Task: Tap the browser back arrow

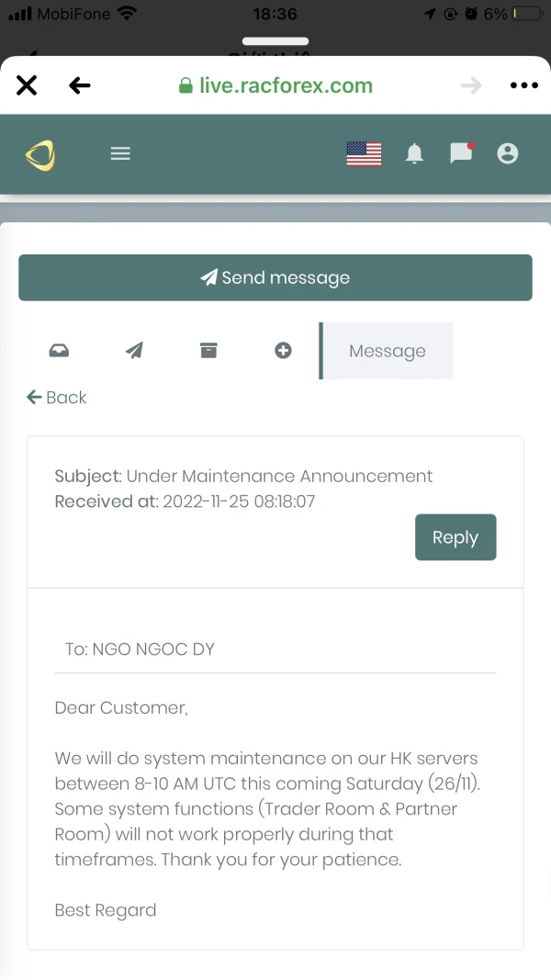Action: click(80, 85)
